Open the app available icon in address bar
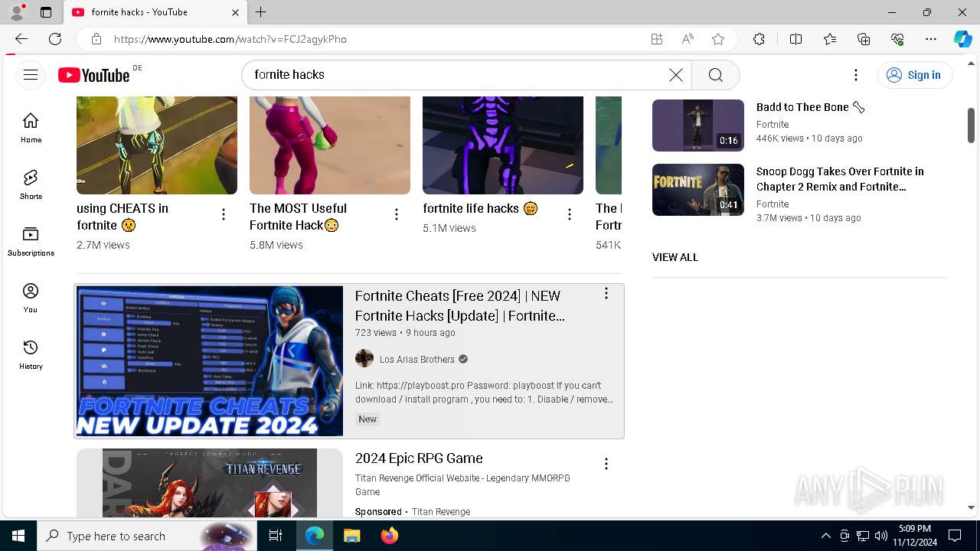The width and height of the screenshot is (980, 551). click(x=657, y=39)
